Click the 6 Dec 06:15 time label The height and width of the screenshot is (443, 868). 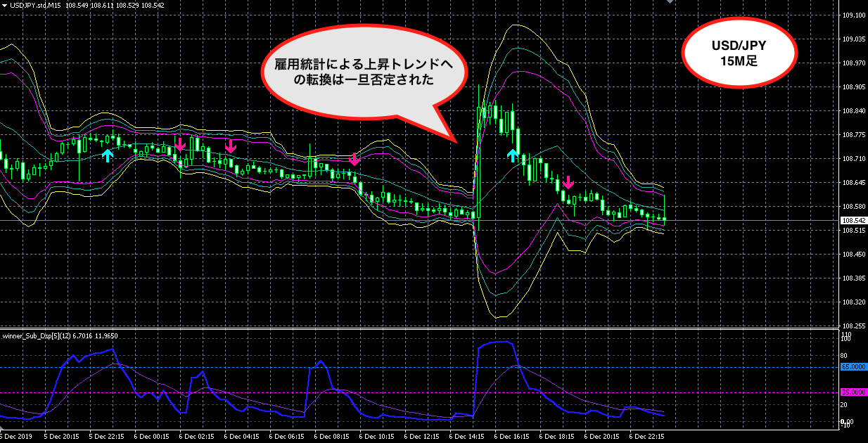pyautogui.click(x=287, y=436)
